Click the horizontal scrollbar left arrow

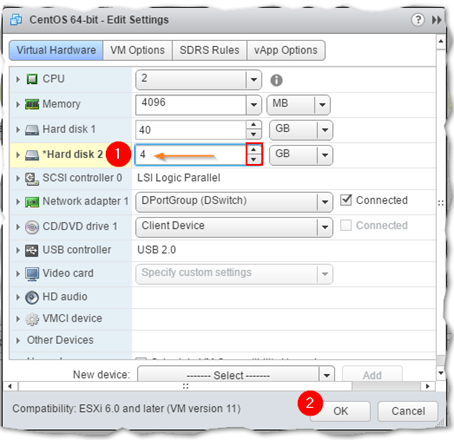tap(10, 386)
